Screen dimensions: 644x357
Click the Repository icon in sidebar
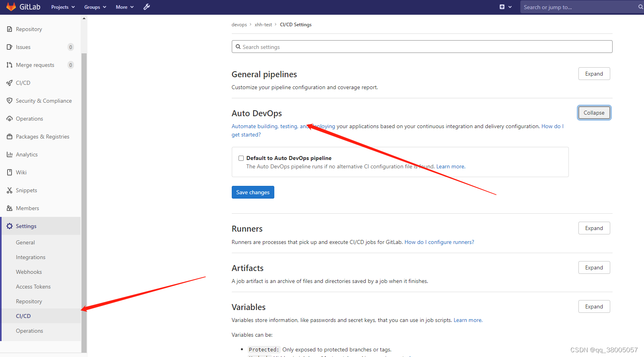[10, 29]
